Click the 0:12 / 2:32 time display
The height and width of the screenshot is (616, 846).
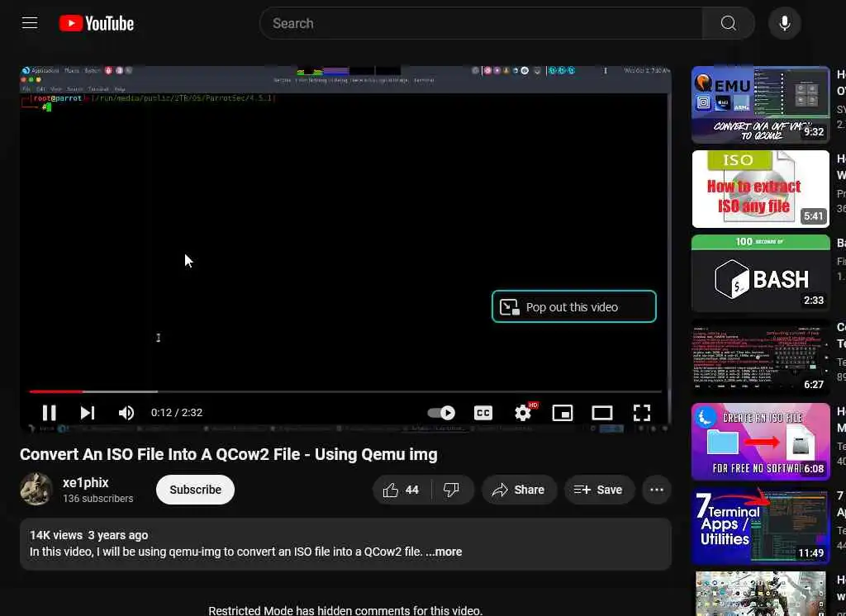click(177, 413)
